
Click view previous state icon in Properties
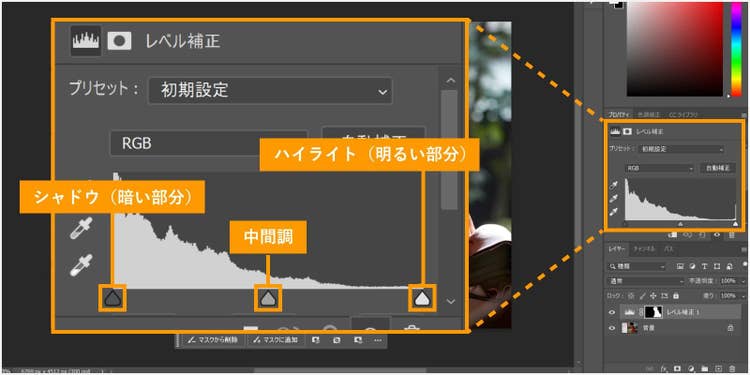click(687, 235)
